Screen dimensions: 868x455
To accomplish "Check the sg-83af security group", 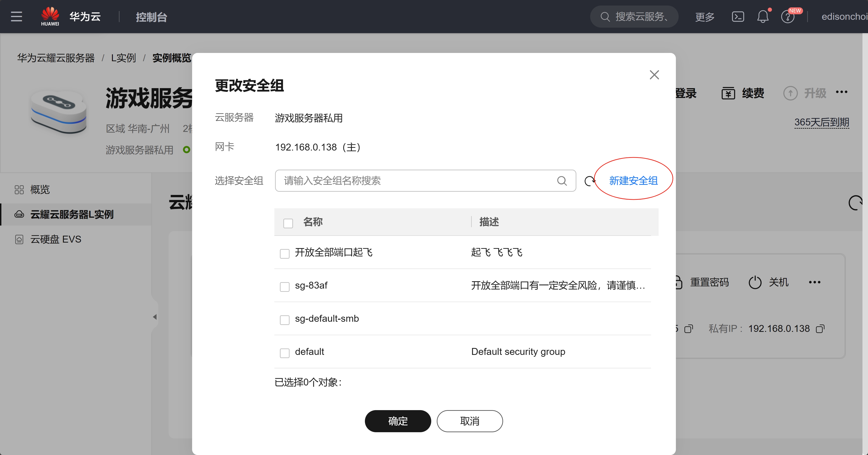I will (x=285, y=287).
